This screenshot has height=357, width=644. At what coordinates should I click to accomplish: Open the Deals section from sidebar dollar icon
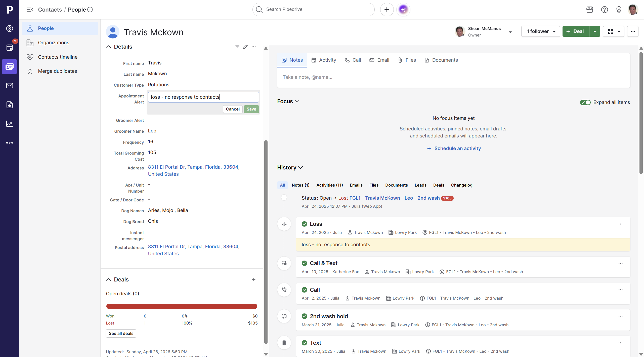coord(10,28)
